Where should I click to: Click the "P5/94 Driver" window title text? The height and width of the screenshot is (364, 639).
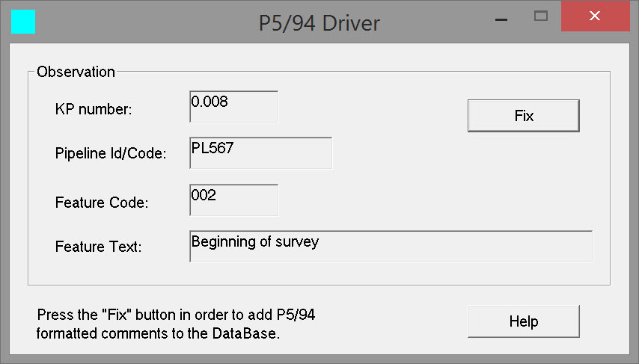319,23
